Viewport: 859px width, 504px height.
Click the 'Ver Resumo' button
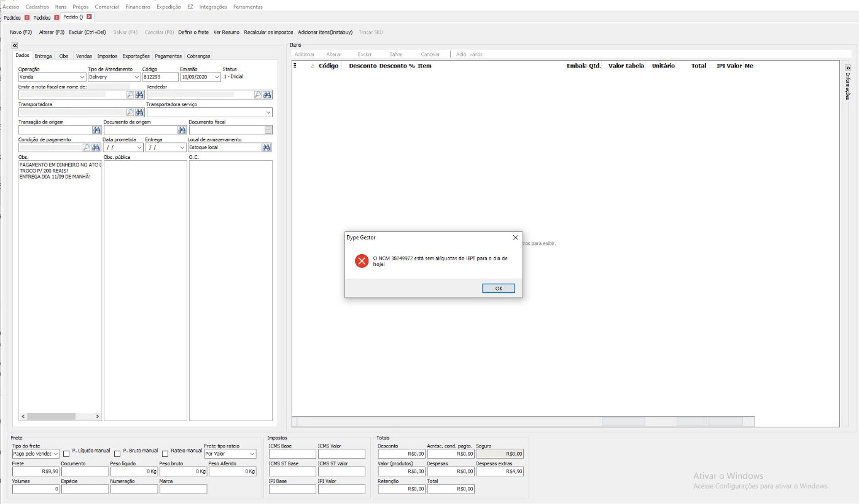(227, 32)
